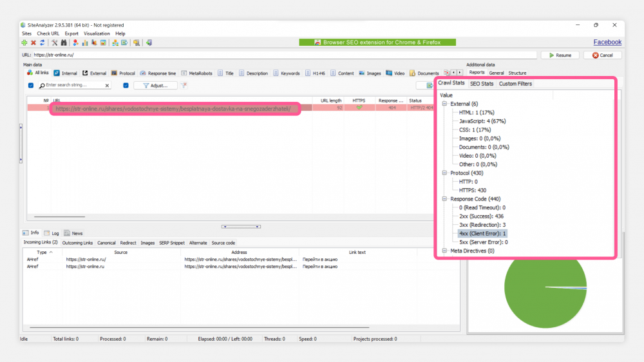644x362 pixels.
Task: Switch to the Structure tab
Action: tap(518, 73)
